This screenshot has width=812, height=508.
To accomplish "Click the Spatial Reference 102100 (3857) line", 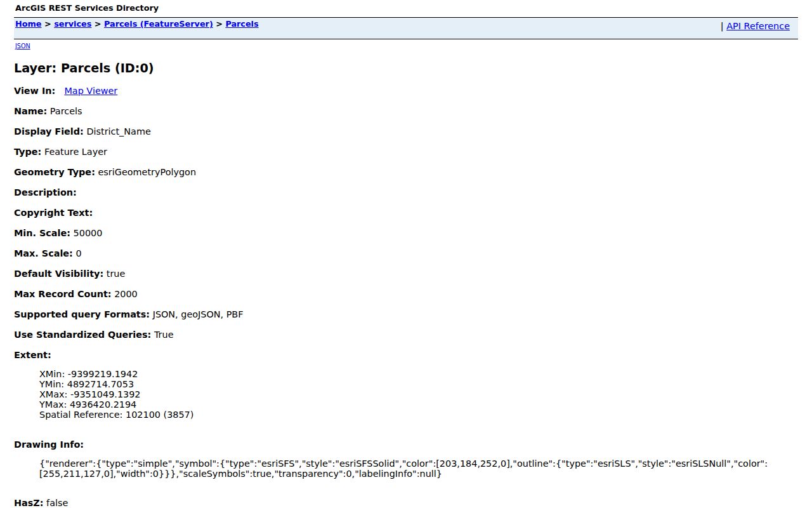I will pyautogui.click(x=116, y=415).
